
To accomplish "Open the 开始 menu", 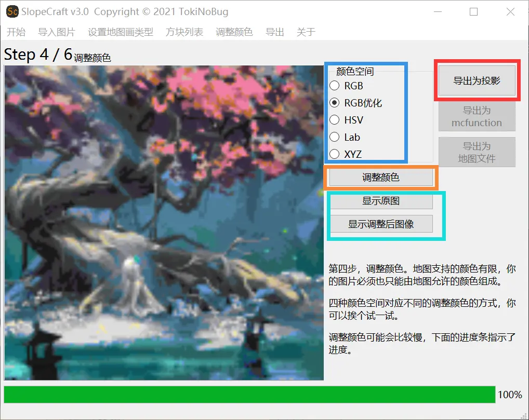I will coord(16,32).
